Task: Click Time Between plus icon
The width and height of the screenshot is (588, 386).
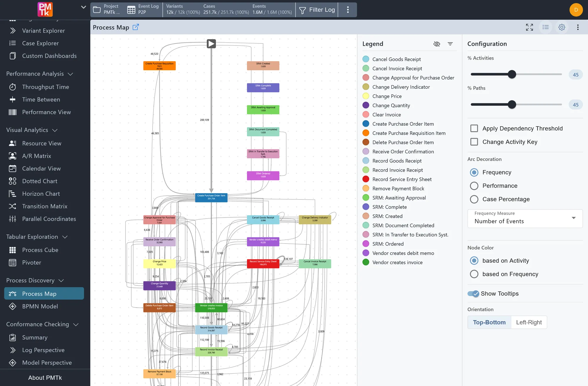Action: [13, 100]
